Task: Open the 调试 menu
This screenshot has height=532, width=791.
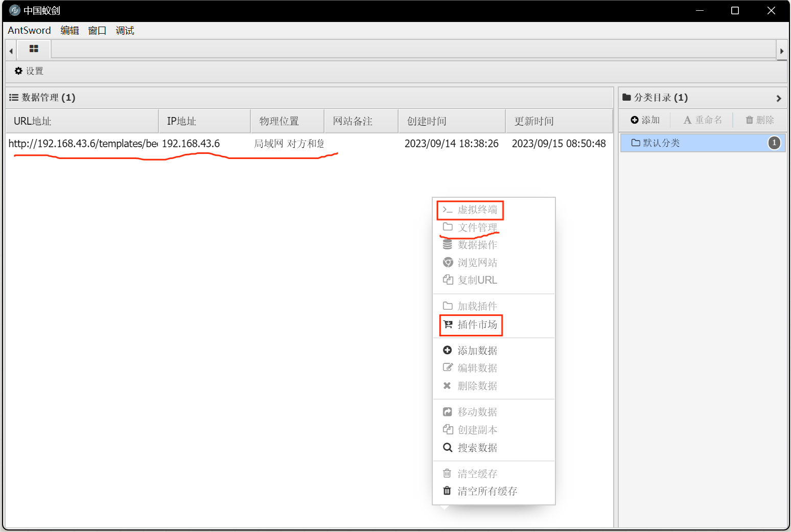Action: [125, 30]
